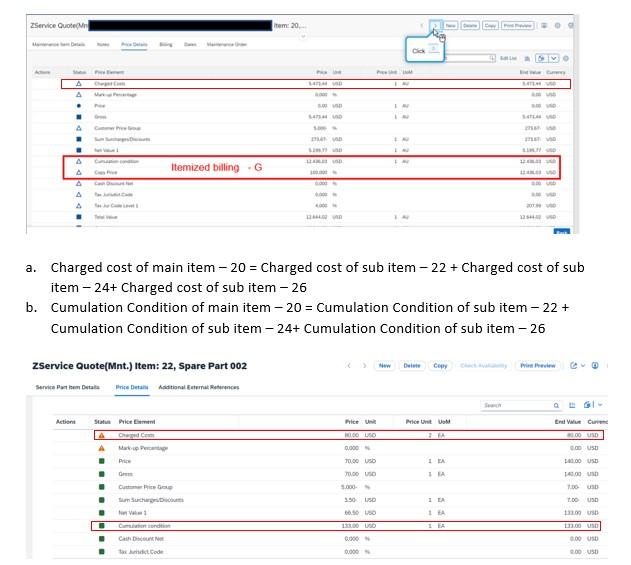Go to next item in Item 20 header

pos(435,25)
